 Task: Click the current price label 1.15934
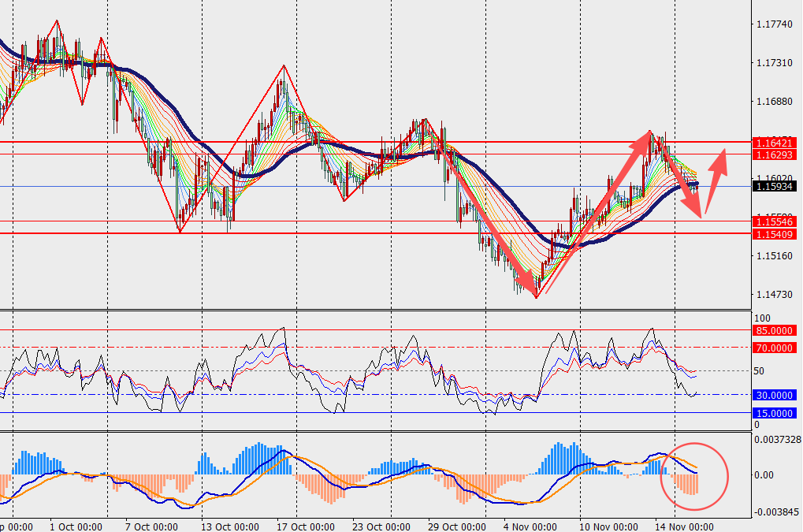coord(773,187)
